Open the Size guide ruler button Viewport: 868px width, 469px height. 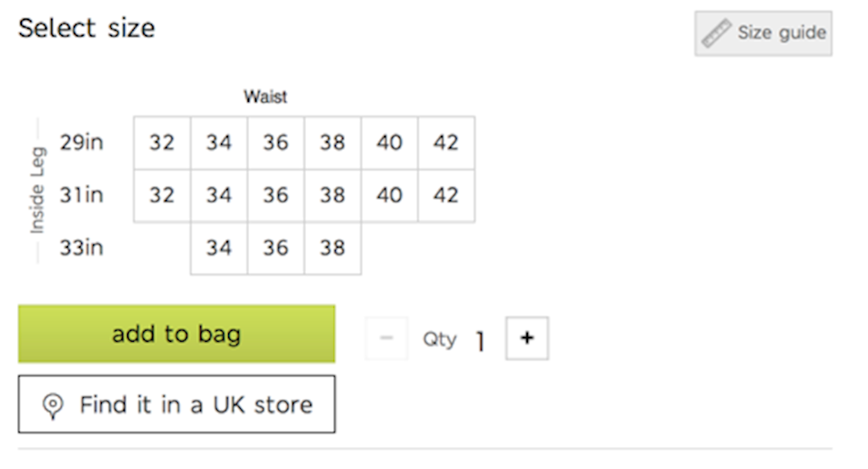pyautogui.click(x=764, y=33)
